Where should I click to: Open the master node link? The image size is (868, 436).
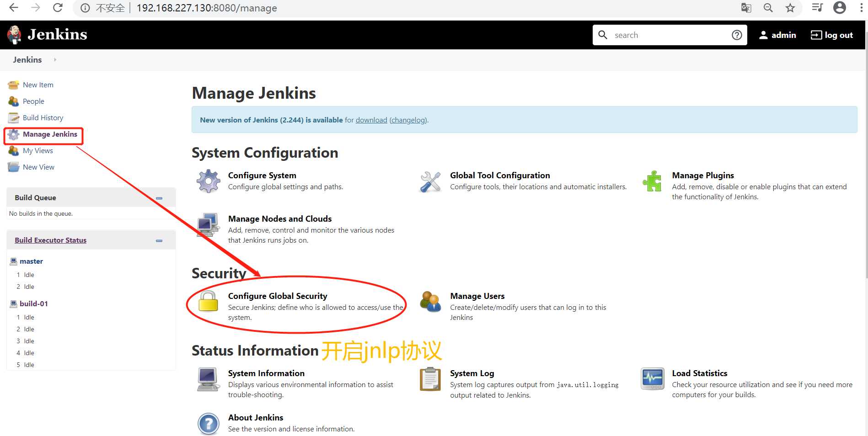(x=31, y=261)
